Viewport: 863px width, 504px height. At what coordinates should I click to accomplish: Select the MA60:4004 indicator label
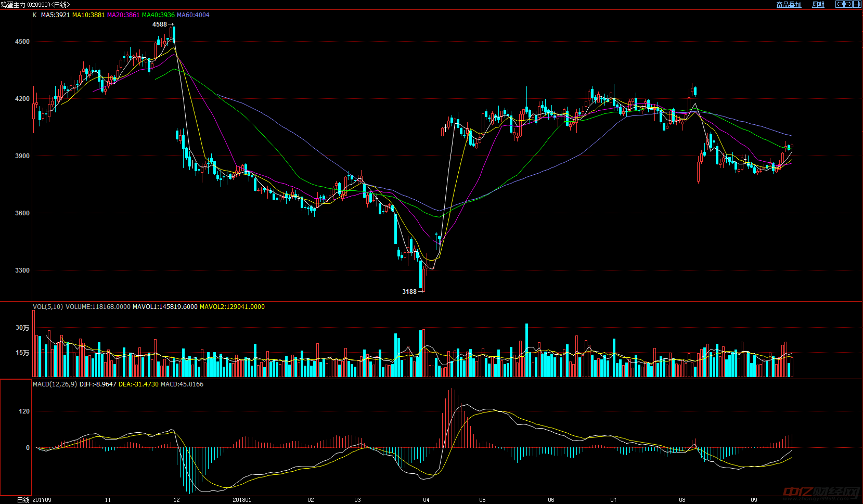click(193, 15)
